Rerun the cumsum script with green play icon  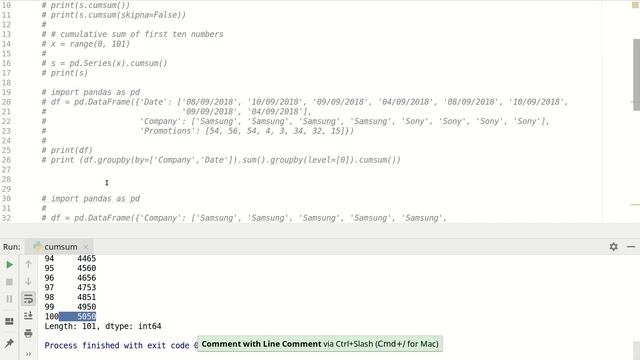pos(9,264)
